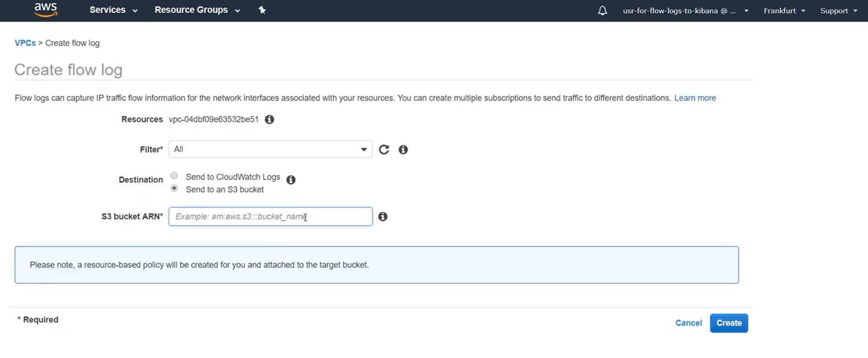Open the Filter dropdown set to All
868x358 pixels.
270,149
